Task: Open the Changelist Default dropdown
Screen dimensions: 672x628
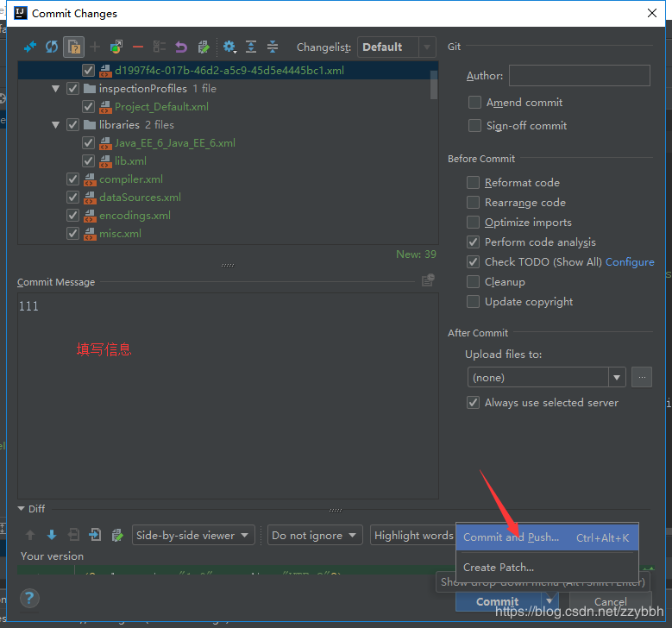Action: coord(397,47)
